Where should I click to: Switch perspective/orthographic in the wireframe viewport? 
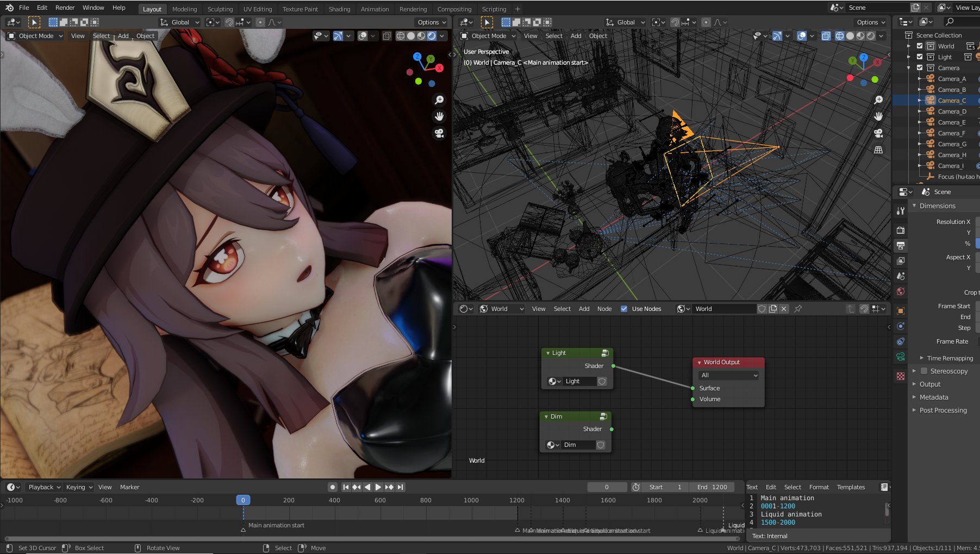click(x=878, y=150)
